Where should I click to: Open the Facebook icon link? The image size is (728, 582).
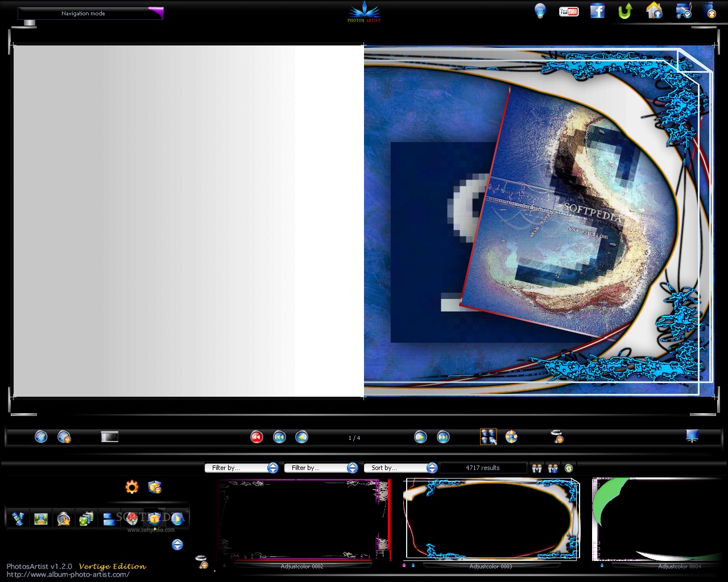pos(597,11)
